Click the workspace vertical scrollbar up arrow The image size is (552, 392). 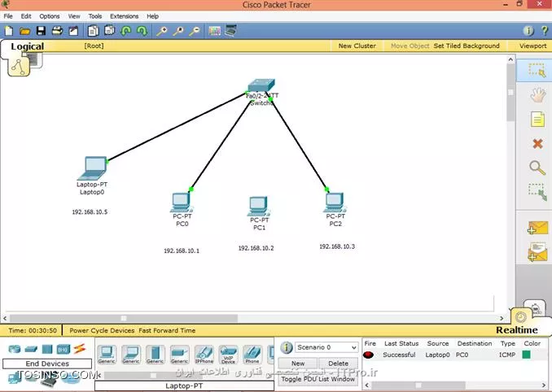[x=510, y=59]
